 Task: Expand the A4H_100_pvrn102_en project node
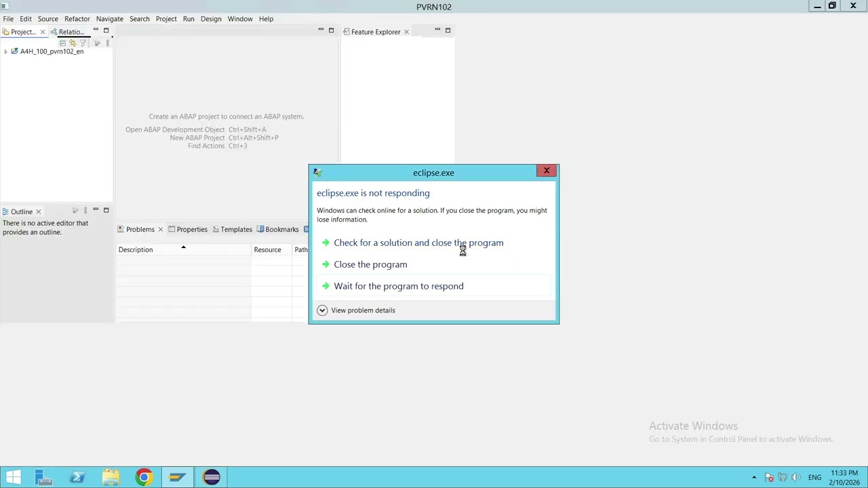[5, 52]
